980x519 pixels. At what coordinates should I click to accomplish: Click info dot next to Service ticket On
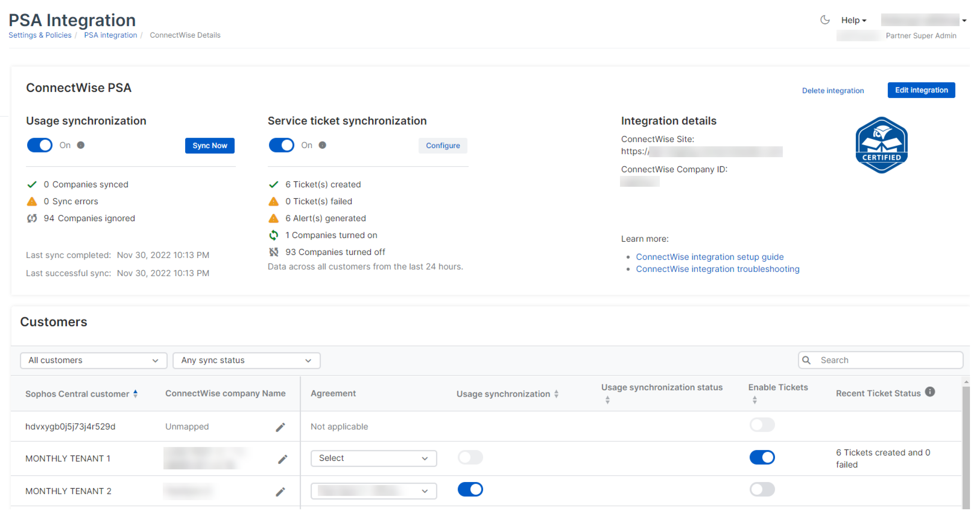(x=322, y=145)
